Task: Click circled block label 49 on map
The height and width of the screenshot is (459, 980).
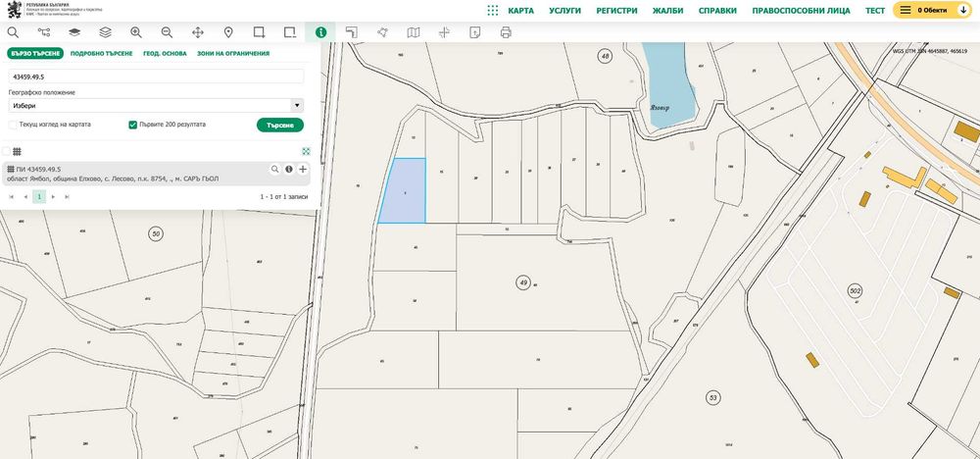Action: pos(523,282)
